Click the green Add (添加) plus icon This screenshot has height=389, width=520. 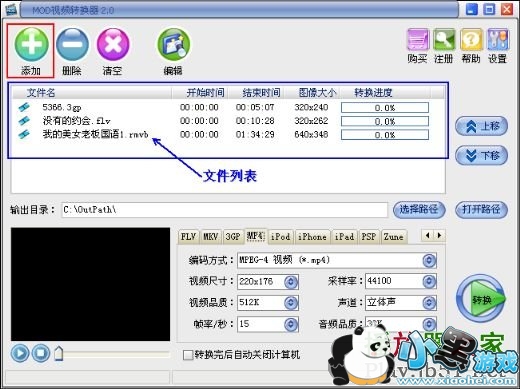click(x=31, y=44)
